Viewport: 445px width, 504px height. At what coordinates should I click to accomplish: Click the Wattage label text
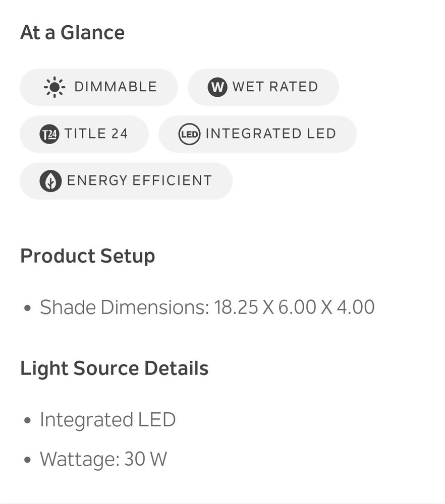pos(79,459)
